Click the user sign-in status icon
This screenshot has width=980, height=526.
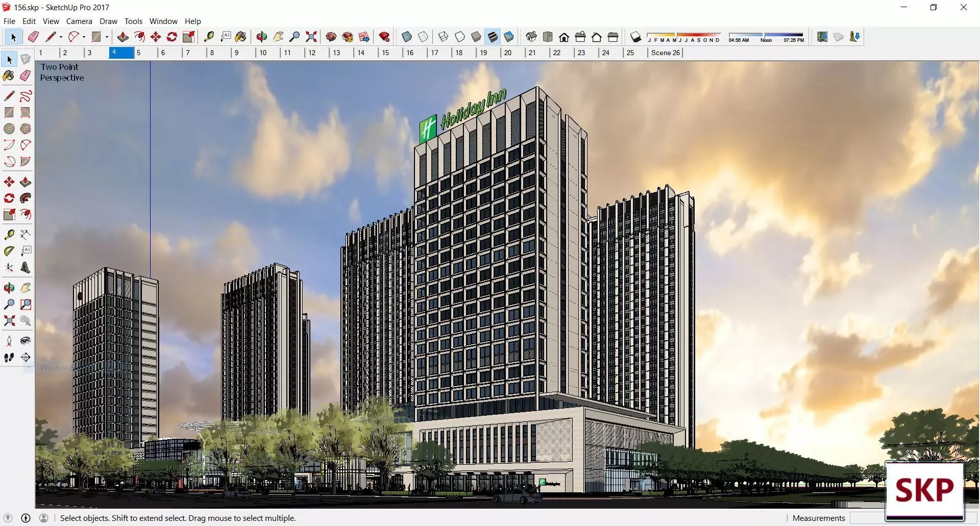(44, 518)
